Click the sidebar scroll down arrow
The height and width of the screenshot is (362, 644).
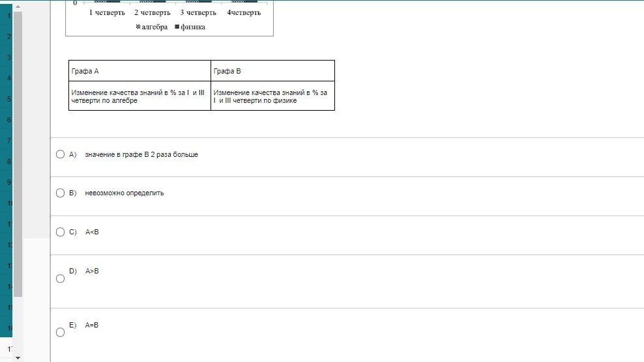click(18, 357)
